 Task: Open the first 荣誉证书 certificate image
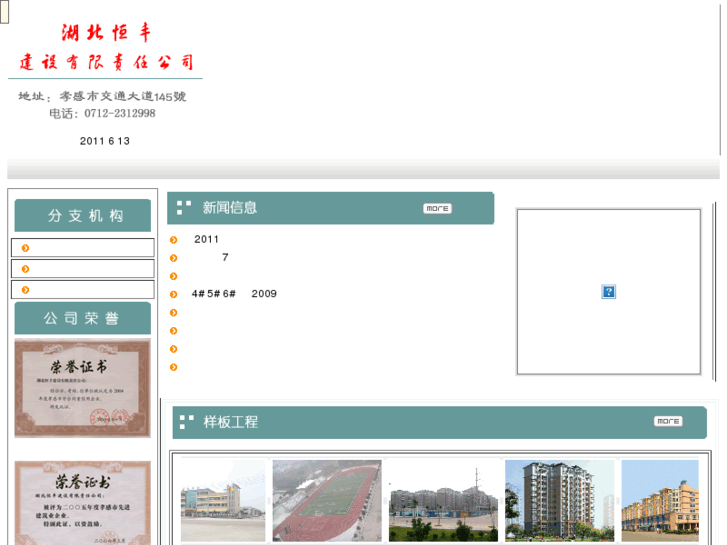[x=83, y=388]
